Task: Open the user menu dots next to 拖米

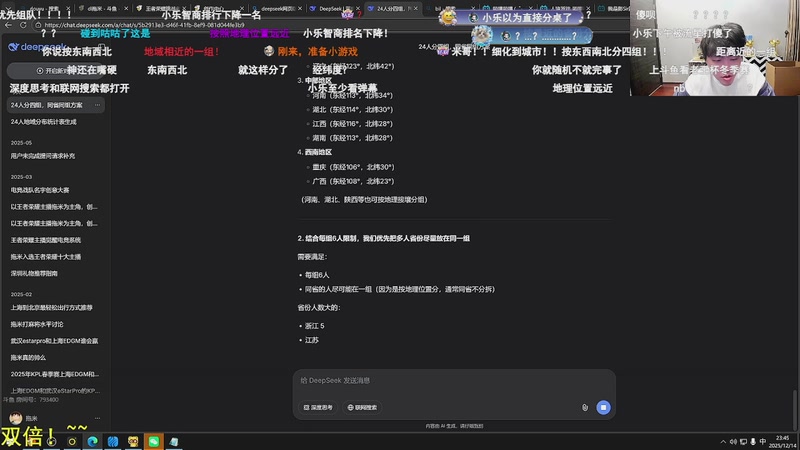Action: 97,418
